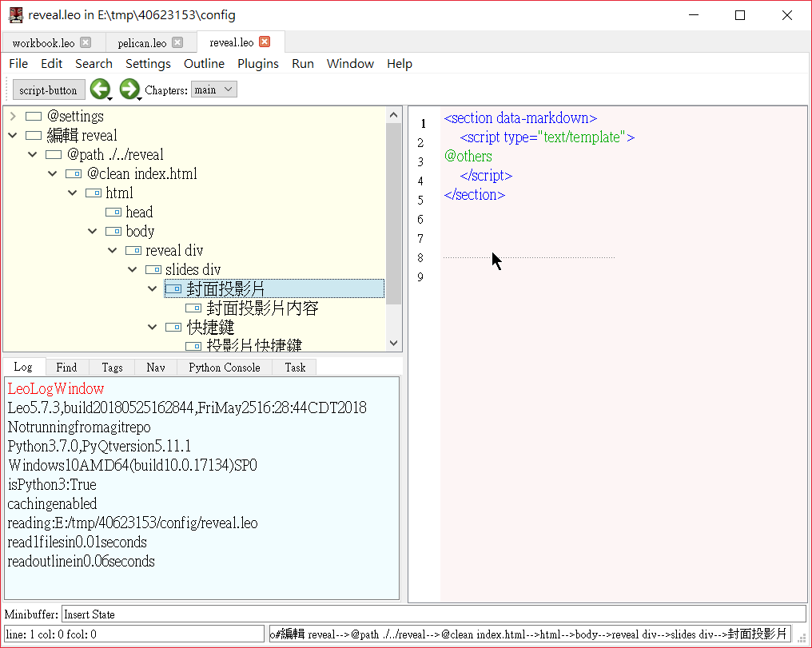Click the node icon beside @path ./../reveal
This screenshot has width=812, height=648.
tap(54, 155)
